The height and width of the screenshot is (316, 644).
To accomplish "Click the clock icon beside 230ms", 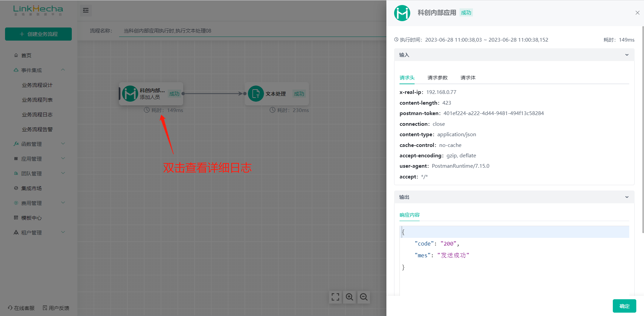I will point(273,110).
